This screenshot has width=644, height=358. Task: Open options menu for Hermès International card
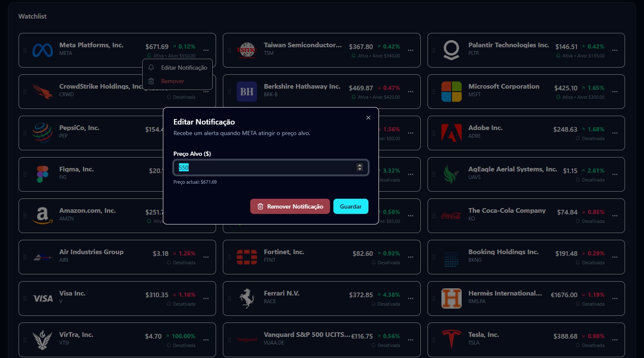coord(615,298)
